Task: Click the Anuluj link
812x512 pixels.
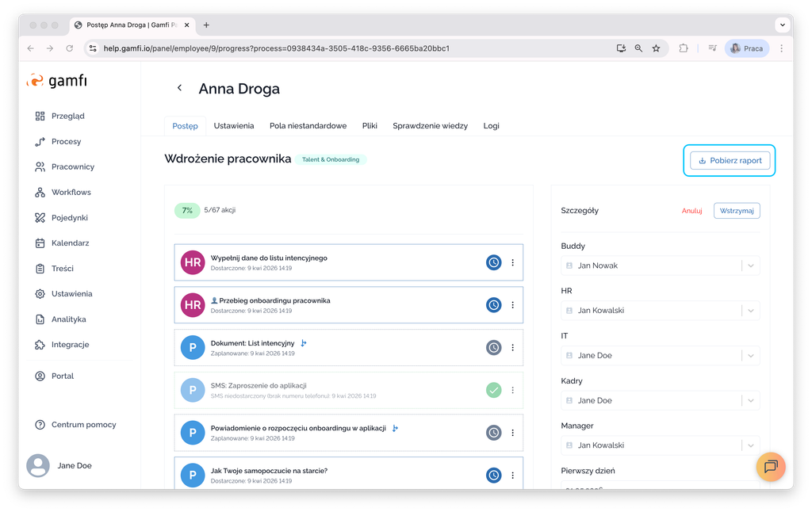Action: (x=692, y=211)
